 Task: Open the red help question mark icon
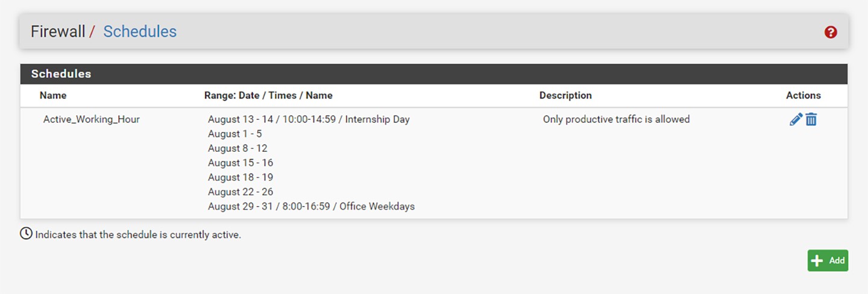point(831,33)
